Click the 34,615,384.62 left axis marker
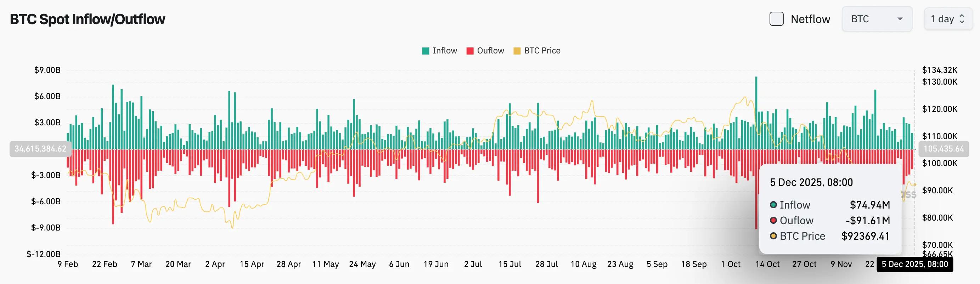This screenshot has height=284, width=980. pyautogui.click(x=40, y=149)
